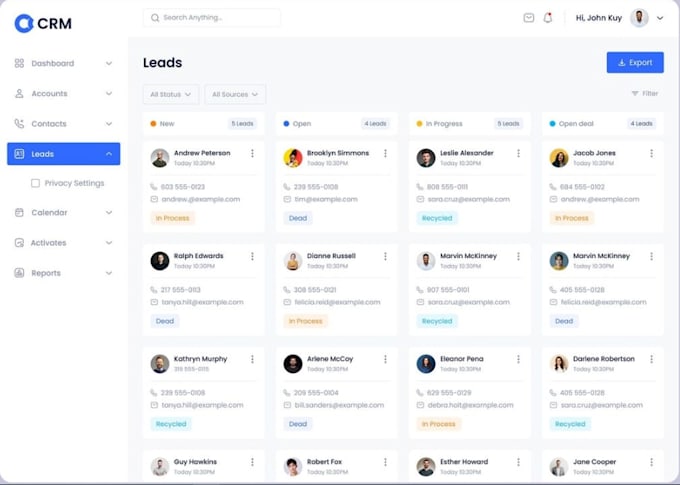Toggle the Privacy Settings checkbox
The height and width of the screenshot is (485, 680).
point(36,183)
